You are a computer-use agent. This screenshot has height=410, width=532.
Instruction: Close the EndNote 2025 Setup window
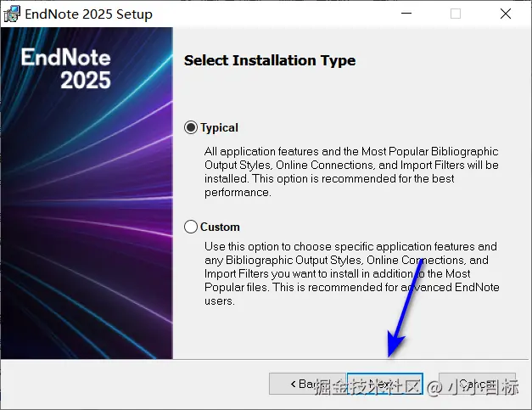(506, 14)
